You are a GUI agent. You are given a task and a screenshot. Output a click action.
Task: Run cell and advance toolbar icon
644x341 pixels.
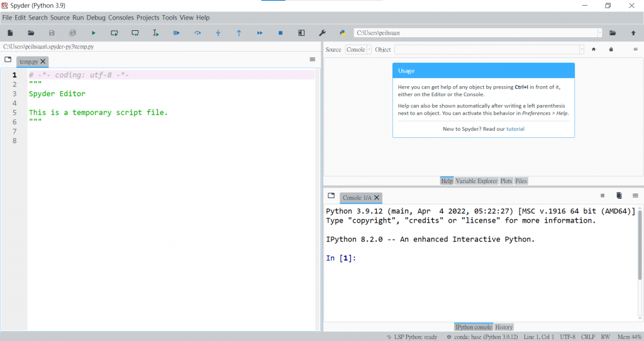(x=135, y=33)
